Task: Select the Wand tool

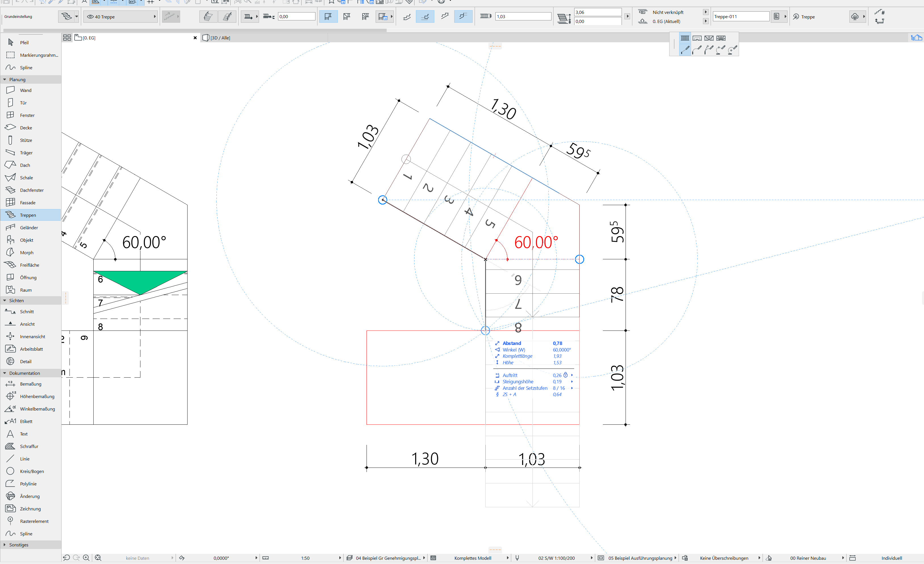Action: coord(26,91)
